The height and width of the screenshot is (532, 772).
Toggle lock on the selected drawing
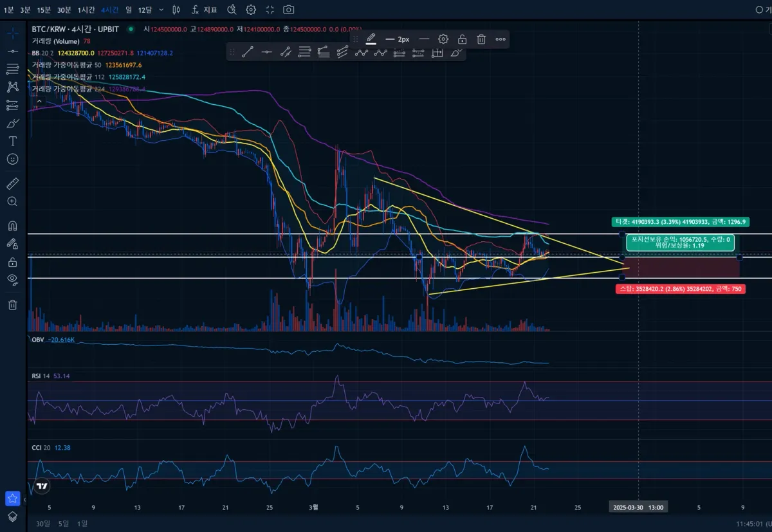click(462, 39)
